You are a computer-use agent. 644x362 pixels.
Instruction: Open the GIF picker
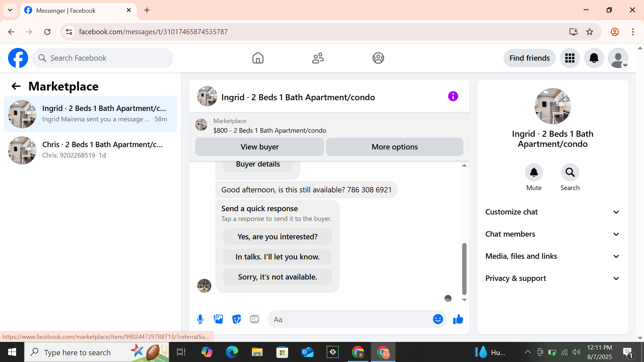(255, 319)
